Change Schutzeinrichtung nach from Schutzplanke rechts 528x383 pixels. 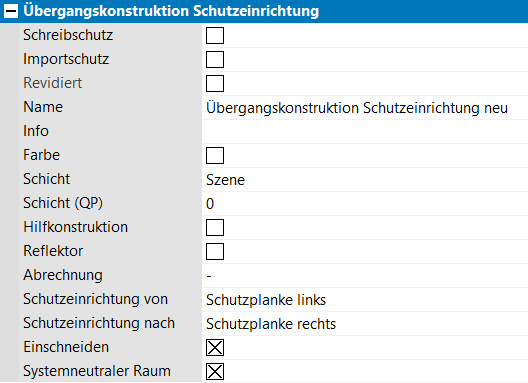tap(365, 323)
